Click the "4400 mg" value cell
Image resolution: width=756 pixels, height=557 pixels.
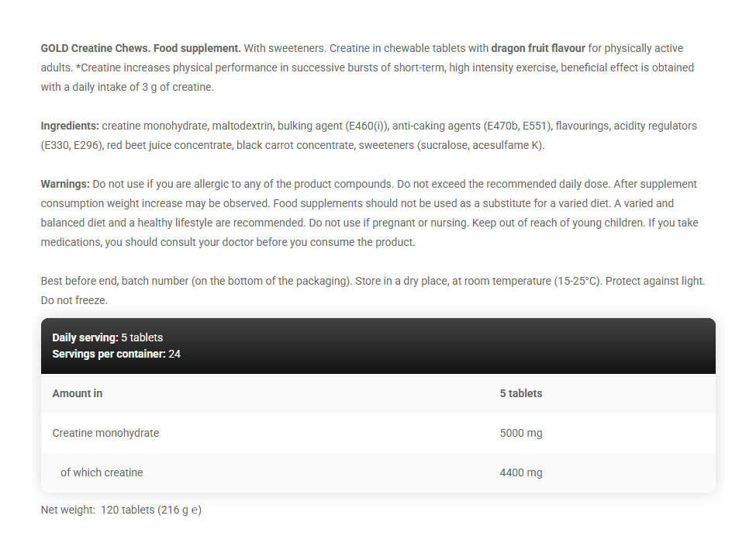[521, 472]
